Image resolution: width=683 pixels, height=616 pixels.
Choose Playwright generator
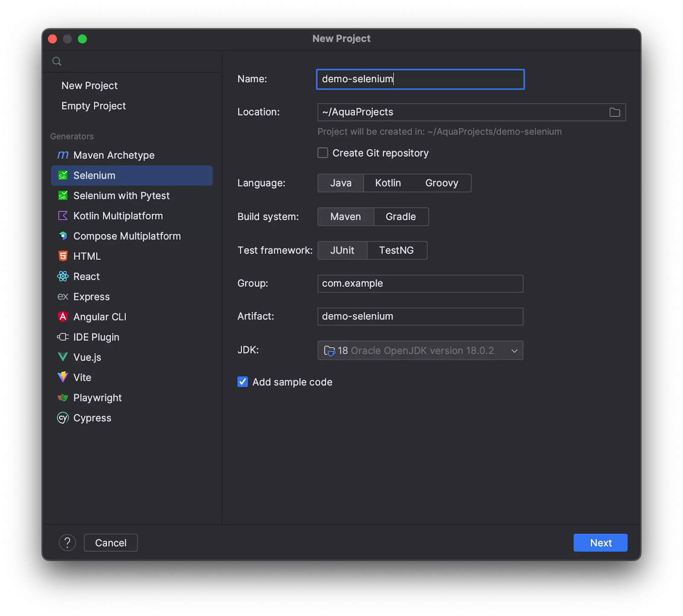click(131, 398)
